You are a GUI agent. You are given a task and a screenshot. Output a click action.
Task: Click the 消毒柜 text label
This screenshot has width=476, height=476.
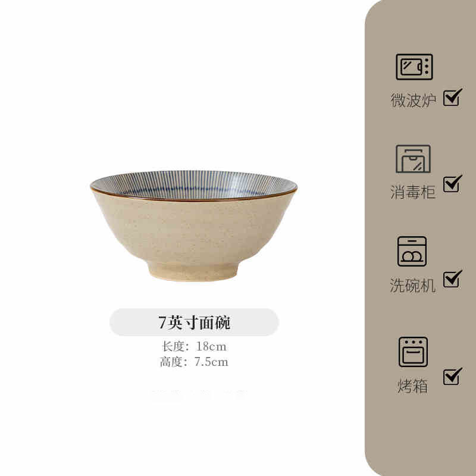(x=413, y=192)
